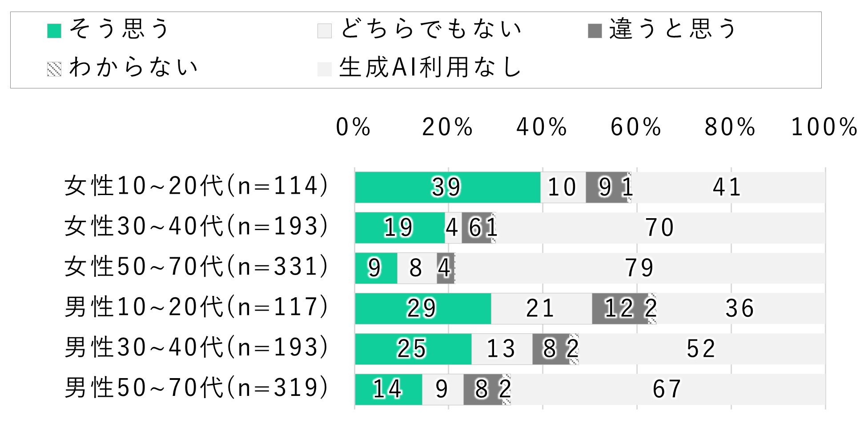The image size is (868, 423).
Task: Click the 男性50~70代(n=319) row label
Action: click(x=197, y=388)
